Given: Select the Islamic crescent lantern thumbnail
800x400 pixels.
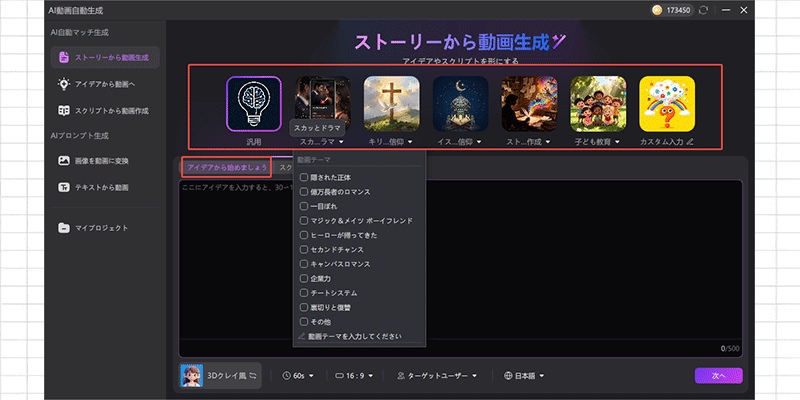Looking at the screenshot, I should (x=461, y=104).
